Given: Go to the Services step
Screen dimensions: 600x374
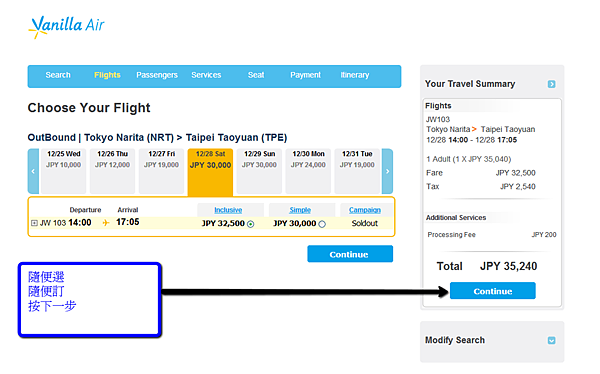Looking at the screenshot, I should pyautogui.click(x=206, y=75).
